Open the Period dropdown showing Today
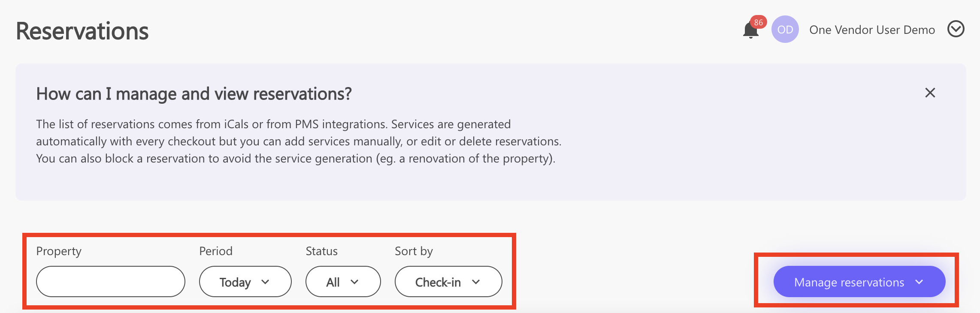 (x=245, y=281)
